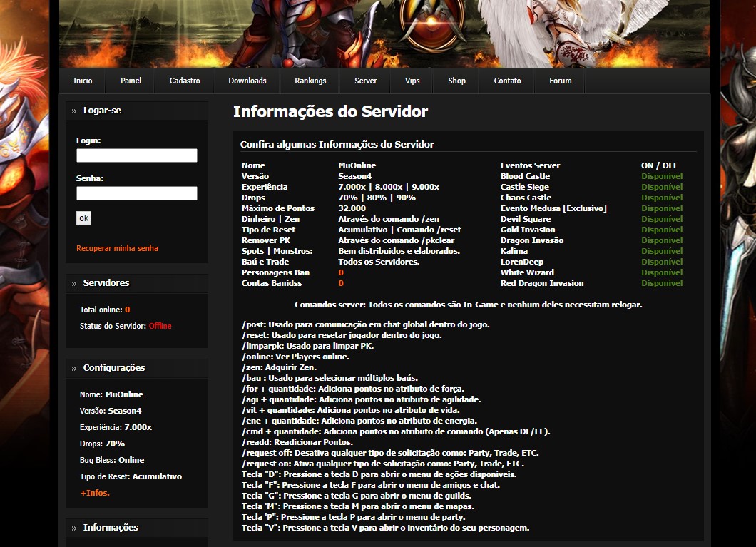View the Rankings page
756x547 pixels.
click(x=310, y=81)
